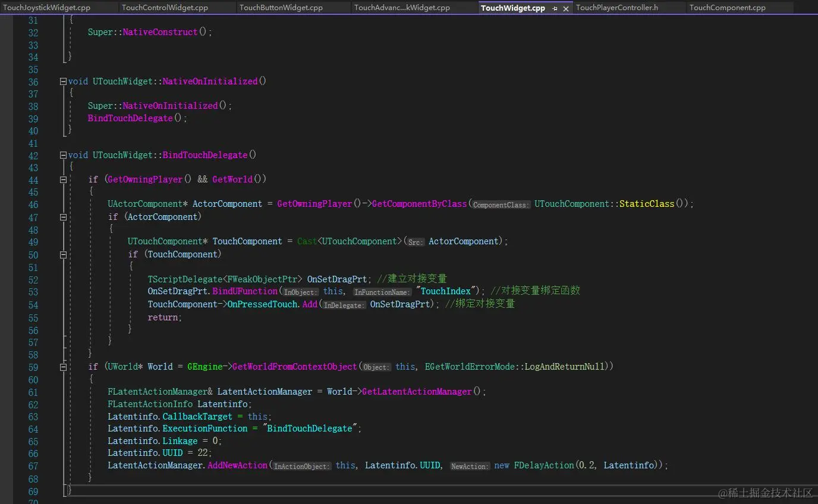Switch to TouchAdvanc...kWidget.cpp tab
Viewport: 818px width, 504px height.
pyautogui.click(x=402, y=8)
